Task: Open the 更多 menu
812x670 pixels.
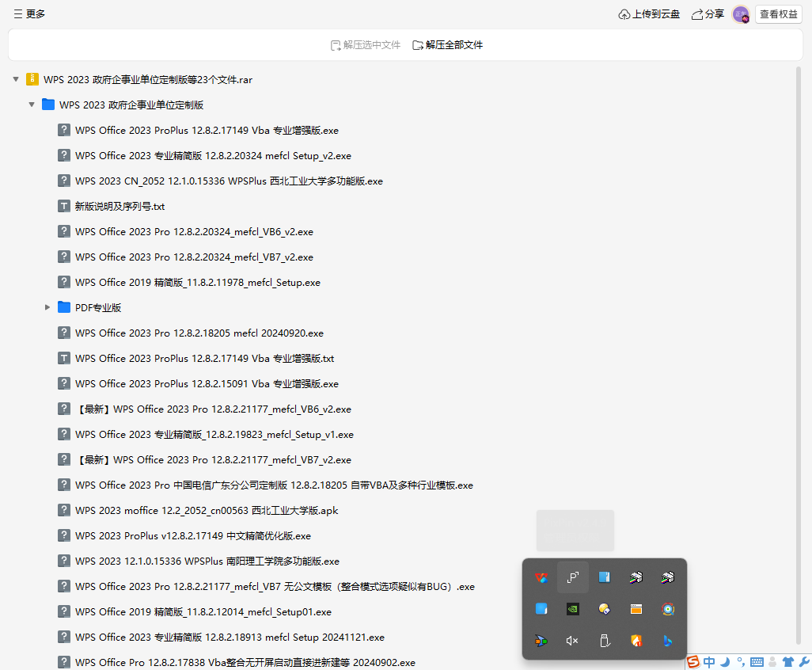Action: [x=29, y=14]
